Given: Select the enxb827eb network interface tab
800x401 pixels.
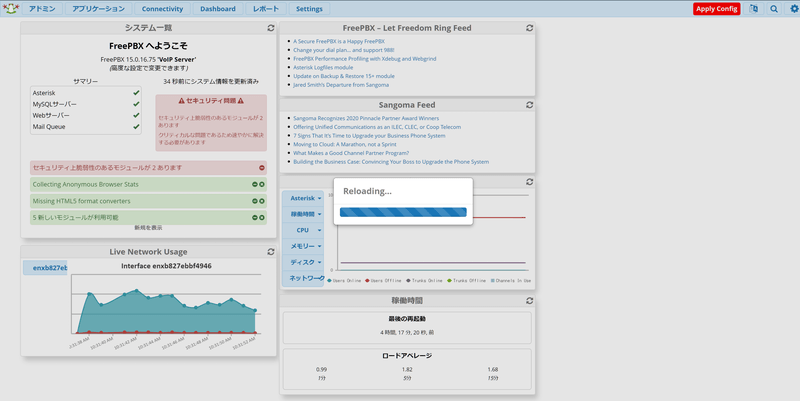Looking at the screenshot, I should click(45, 268).
